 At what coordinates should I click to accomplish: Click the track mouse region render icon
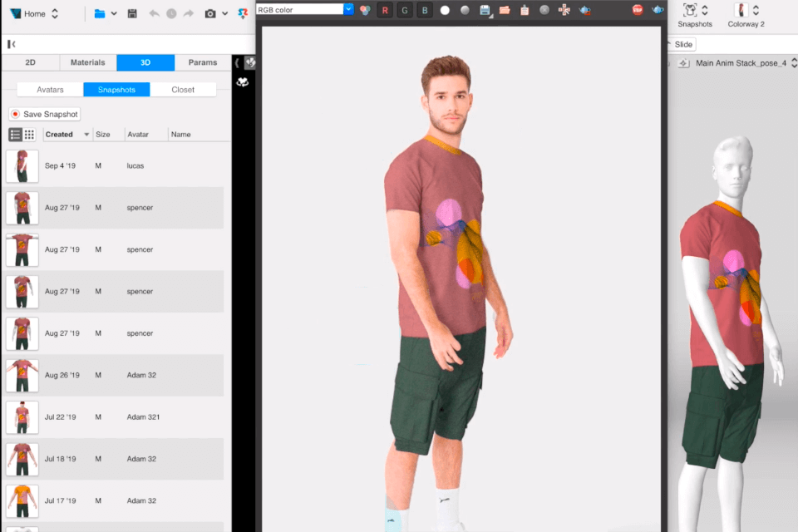click(x=564, y=10)
